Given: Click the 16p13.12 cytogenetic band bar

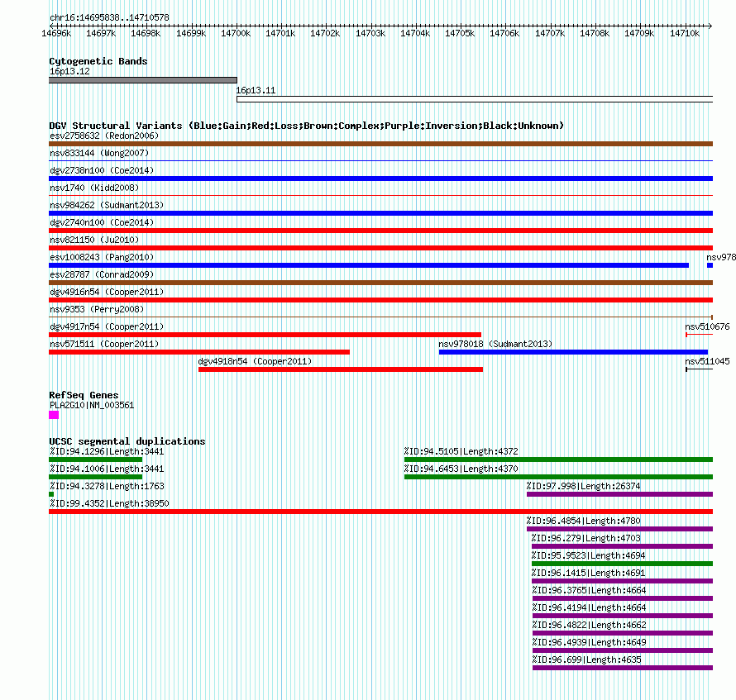Looking at the screenshot, I should point(143,80).
